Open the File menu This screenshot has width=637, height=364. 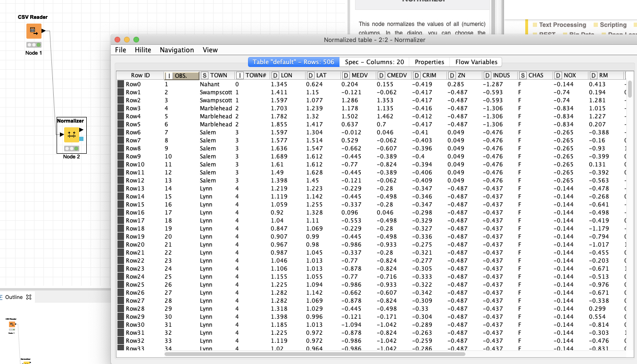click(121, 50)
